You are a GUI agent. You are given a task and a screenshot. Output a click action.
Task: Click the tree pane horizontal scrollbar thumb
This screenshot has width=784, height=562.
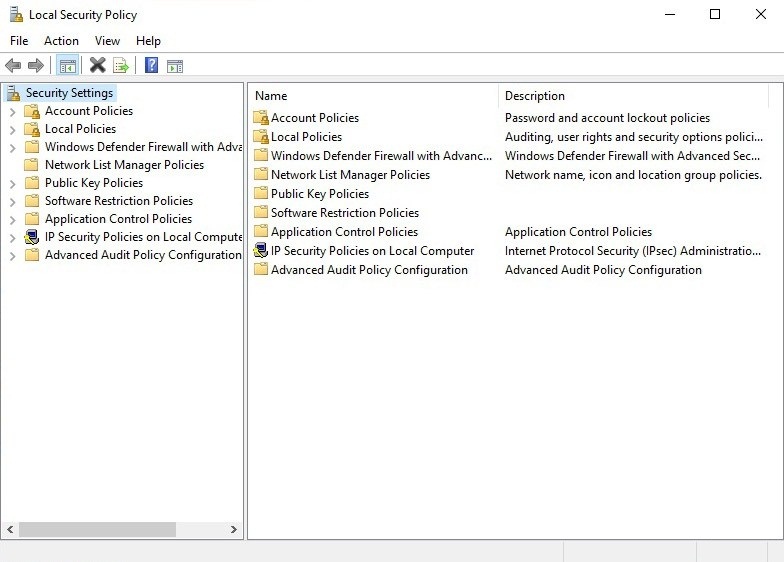coord(97,529)
